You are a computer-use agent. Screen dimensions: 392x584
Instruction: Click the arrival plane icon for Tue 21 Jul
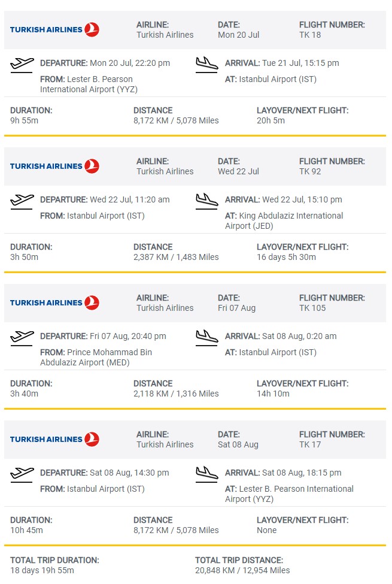pos(207,64)
